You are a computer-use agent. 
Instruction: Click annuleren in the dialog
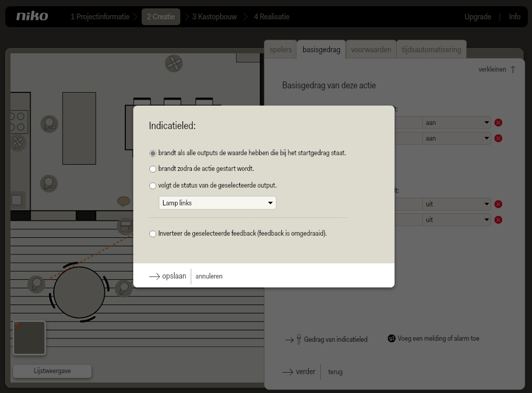tap(209, 276)
